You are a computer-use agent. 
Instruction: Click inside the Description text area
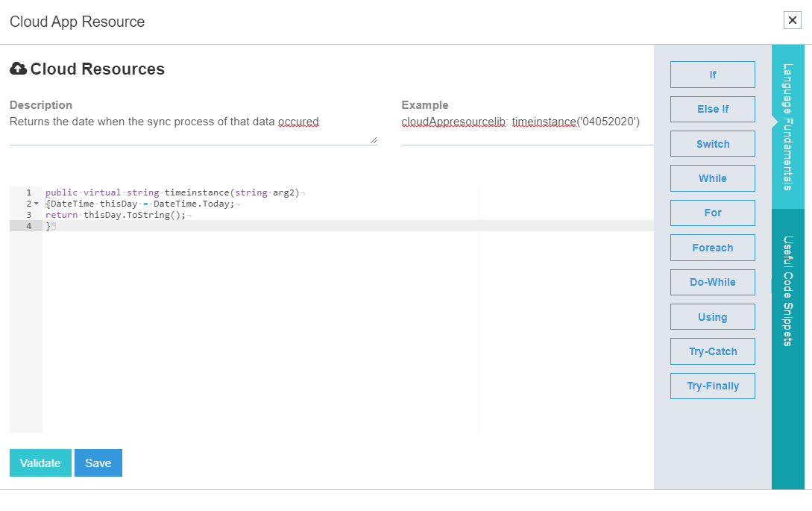pos(192,128)
